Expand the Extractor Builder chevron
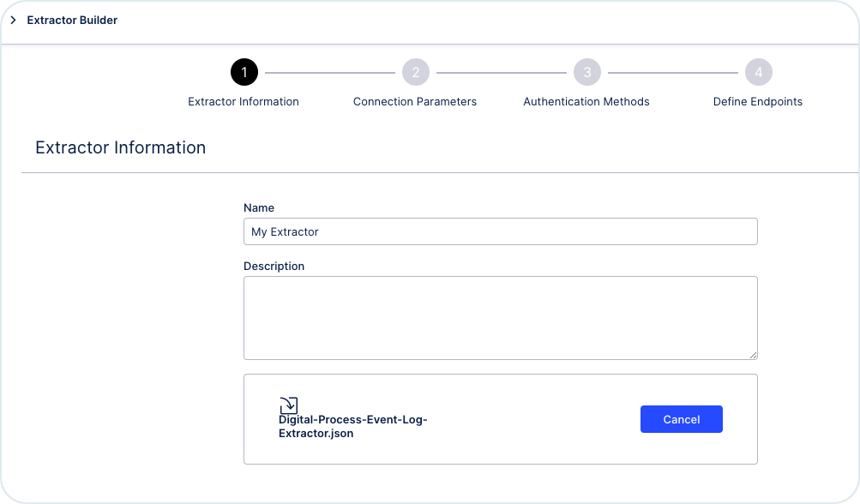The height and width of the screenshot is (504, 860). (x=13, y=21)
